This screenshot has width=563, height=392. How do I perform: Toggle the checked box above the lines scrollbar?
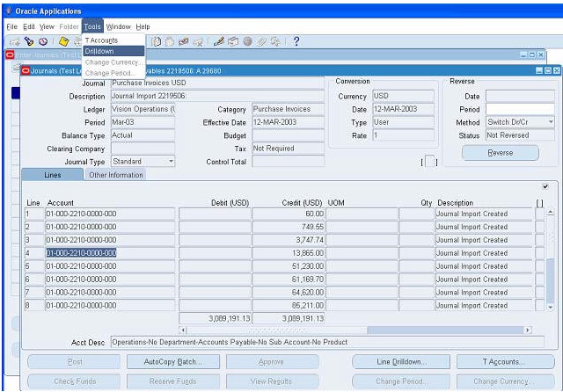[545, 186]
